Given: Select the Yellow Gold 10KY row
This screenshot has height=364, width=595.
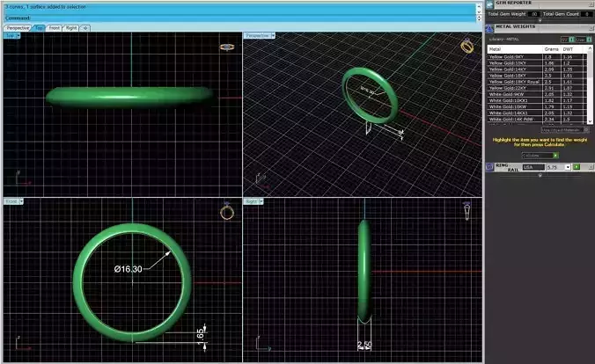Looking at the screenshot, I should point(537,63).
